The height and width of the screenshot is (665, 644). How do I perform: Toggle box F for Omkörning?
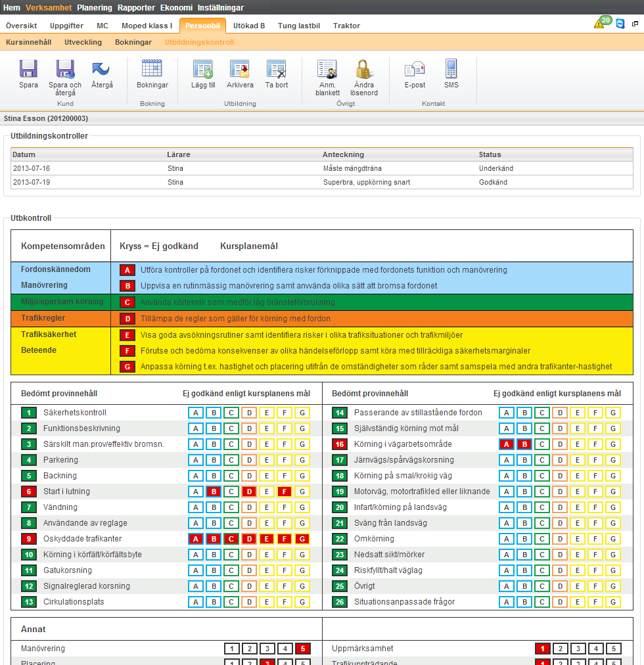tap(595, 539)
